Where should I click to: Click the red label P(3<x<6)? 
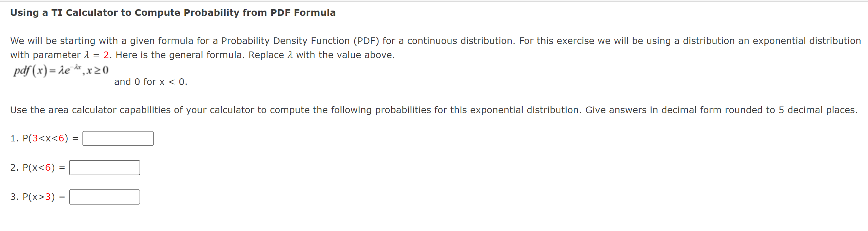(x=45, y=138)
